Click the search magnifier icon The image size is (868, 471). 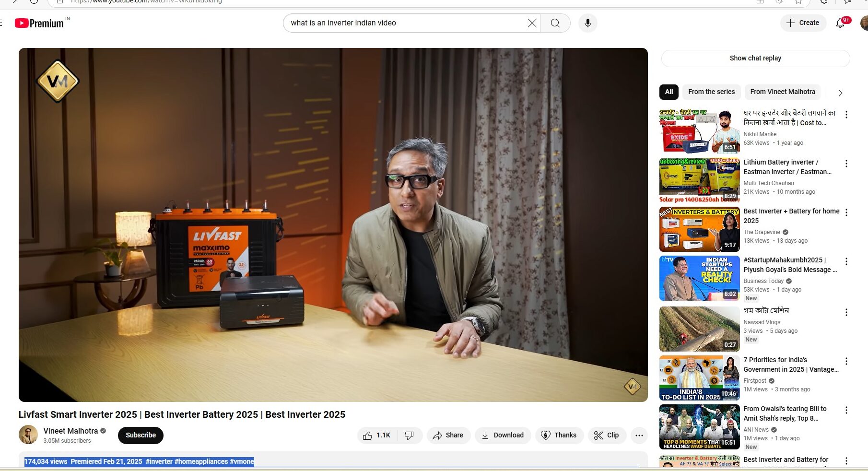555,23
